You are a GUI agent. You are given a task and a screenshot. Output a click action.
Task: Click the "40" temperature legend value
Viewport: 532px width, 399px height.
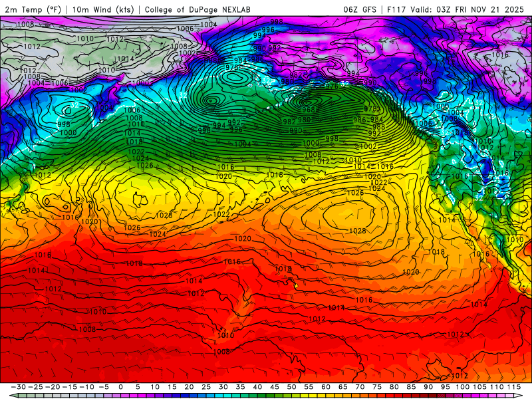[257, 387]
